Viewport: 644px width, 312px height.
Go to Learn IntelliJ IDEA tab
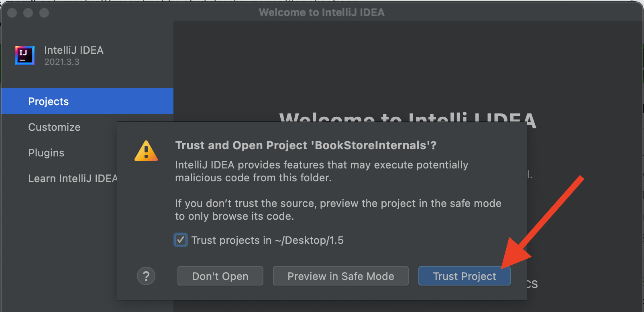coord(72,178)
